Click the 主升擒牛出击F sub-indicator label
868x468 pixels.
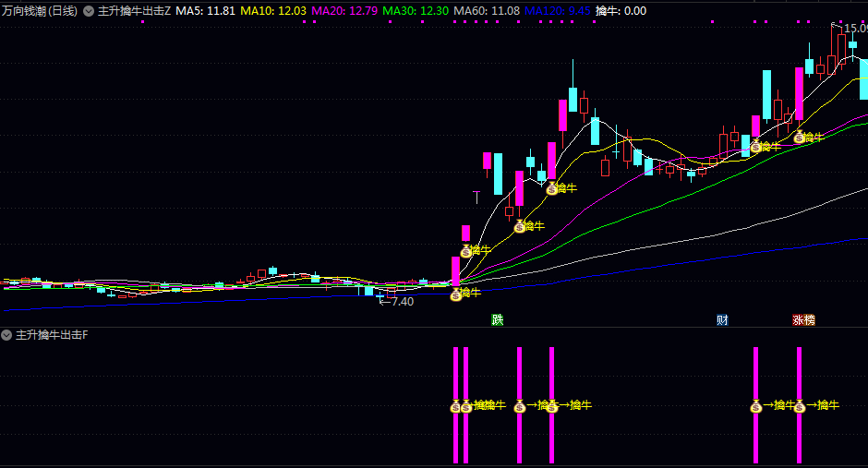[52, 335]
